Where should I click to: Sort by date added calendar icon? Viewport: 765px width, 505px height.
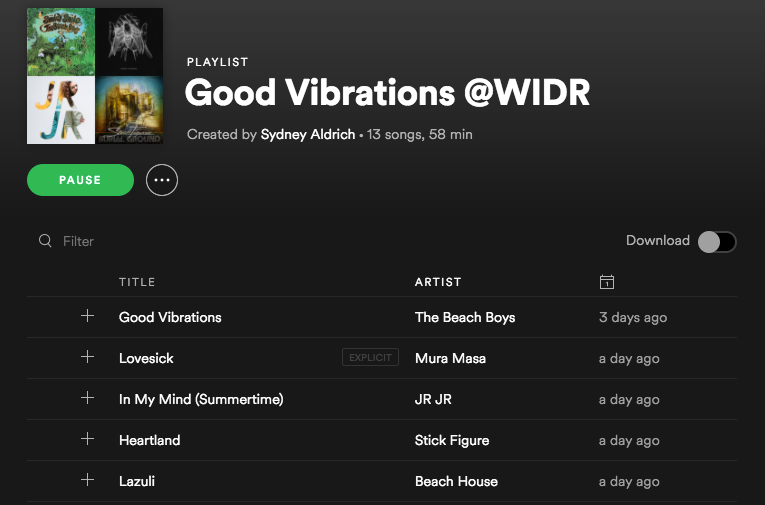click(x=606, y=282)
